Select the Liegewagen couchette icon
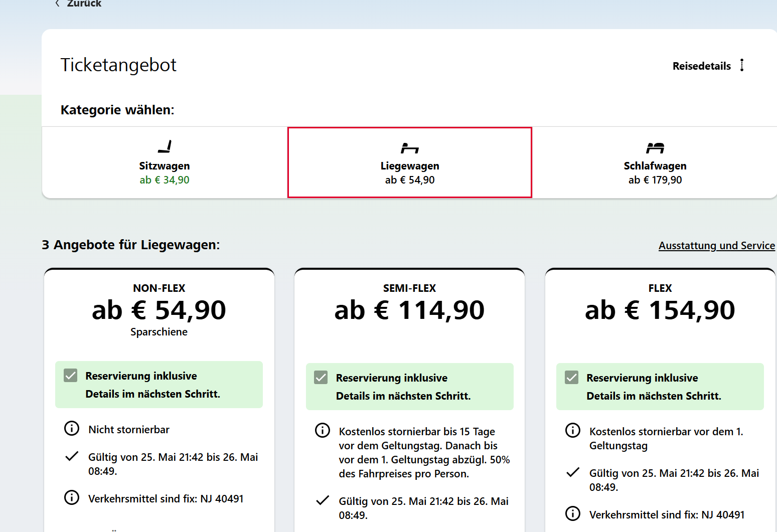777x532 pixels. coord(410,148)
